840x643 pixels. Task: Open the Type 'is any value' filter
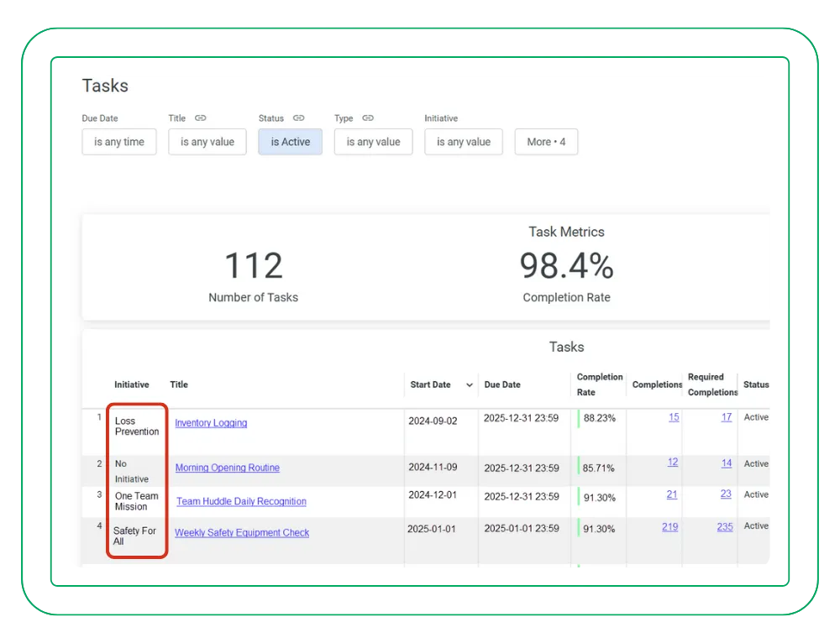(x=374, y=142)
